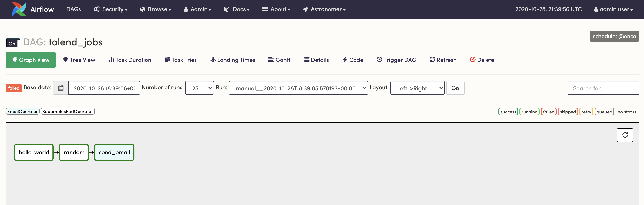Change the Layout direction dropdown
The image size is (644, 205).
click(417, 88)
